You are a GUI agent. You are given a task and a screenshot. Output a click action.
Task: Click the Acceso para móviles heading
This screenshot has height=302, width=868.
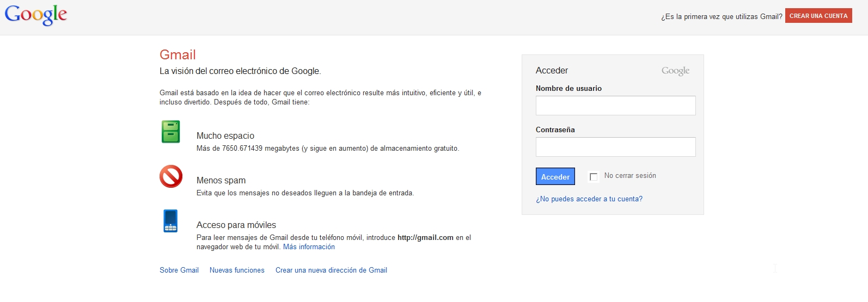(x=236, y=225)
